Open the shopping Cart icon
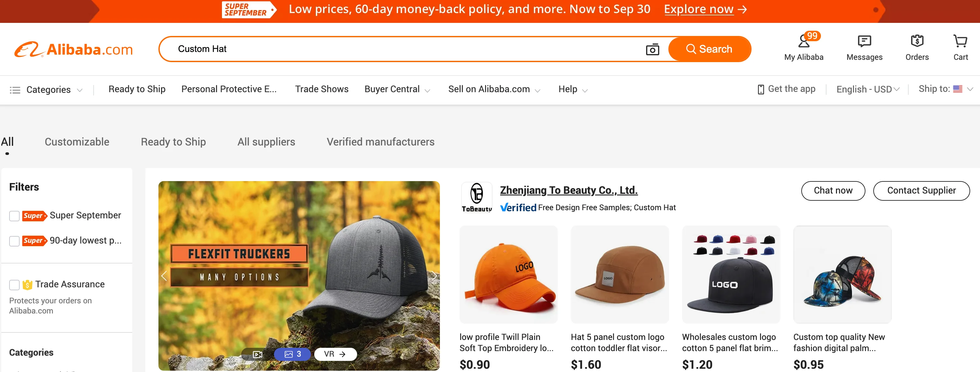This screenshot has width=980, height=372. click(x=960, y=41)
